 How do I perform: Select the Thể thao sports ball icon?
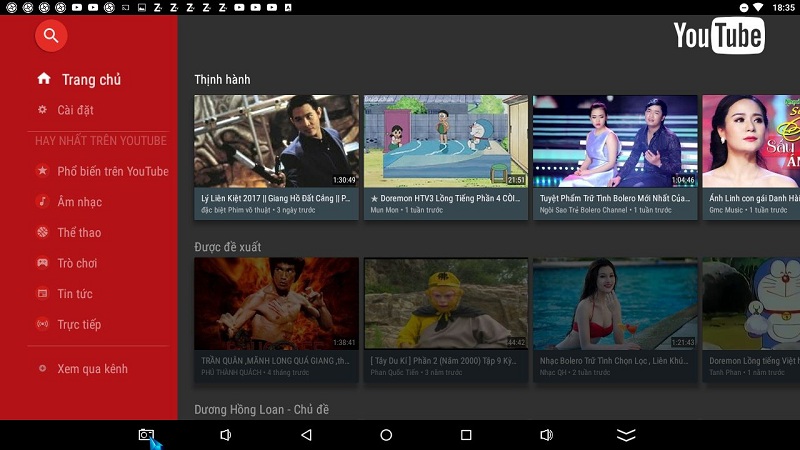coord(42,232)
